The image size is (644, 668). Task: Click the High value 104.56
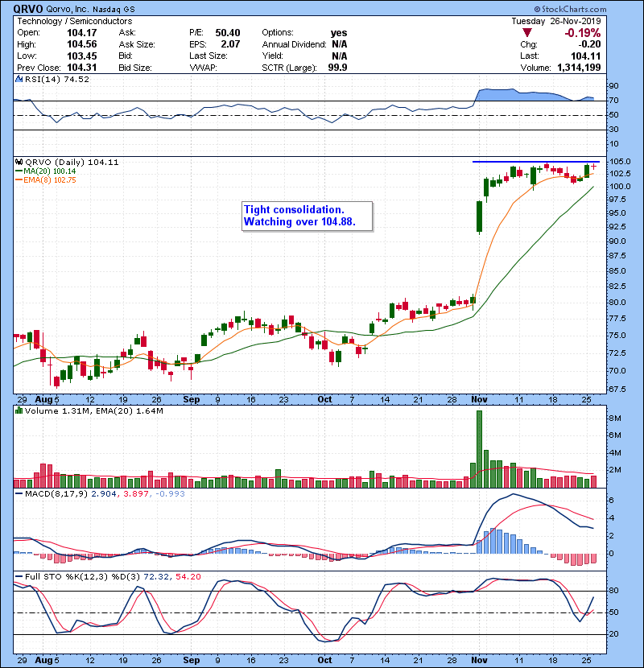click(x=82, y=44)
